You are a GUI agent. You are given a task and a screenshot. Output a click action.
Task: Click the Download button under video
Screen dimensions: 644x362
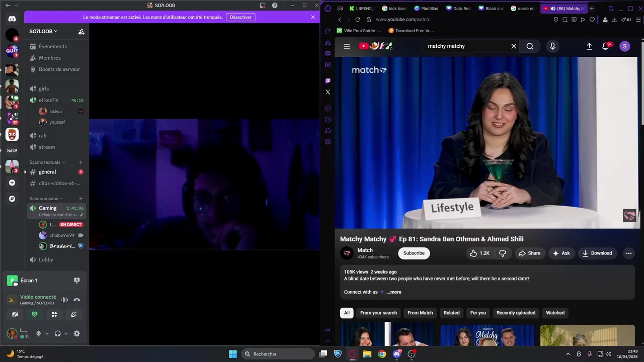tap(597, 253)
